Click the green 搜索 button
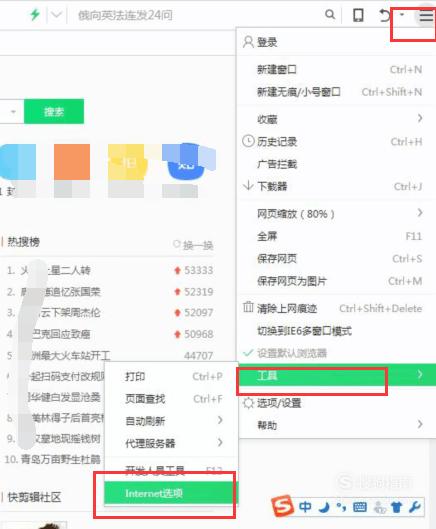Screen dimensions: 436x529 tap(54, 111)
